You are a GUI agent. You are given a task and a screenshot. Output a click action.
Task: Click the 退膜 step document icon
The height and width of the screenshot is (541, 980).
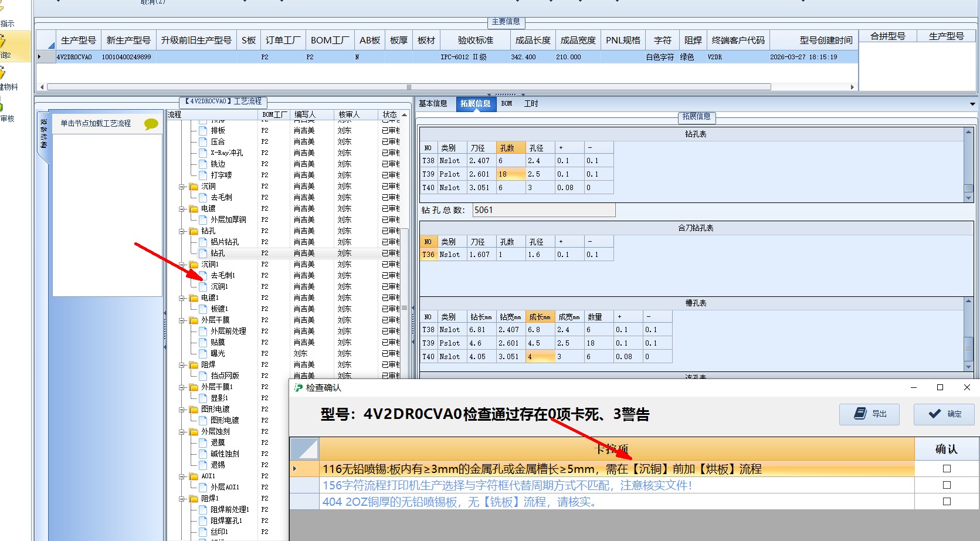pyautogui.click(x=203, y=443)
